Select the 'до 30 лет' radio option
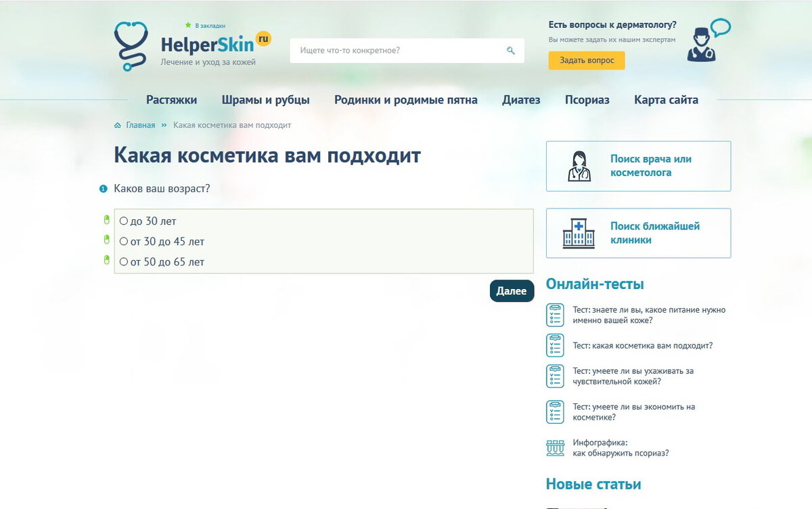This screenshot has height=509, width=812. coord(124,221)
